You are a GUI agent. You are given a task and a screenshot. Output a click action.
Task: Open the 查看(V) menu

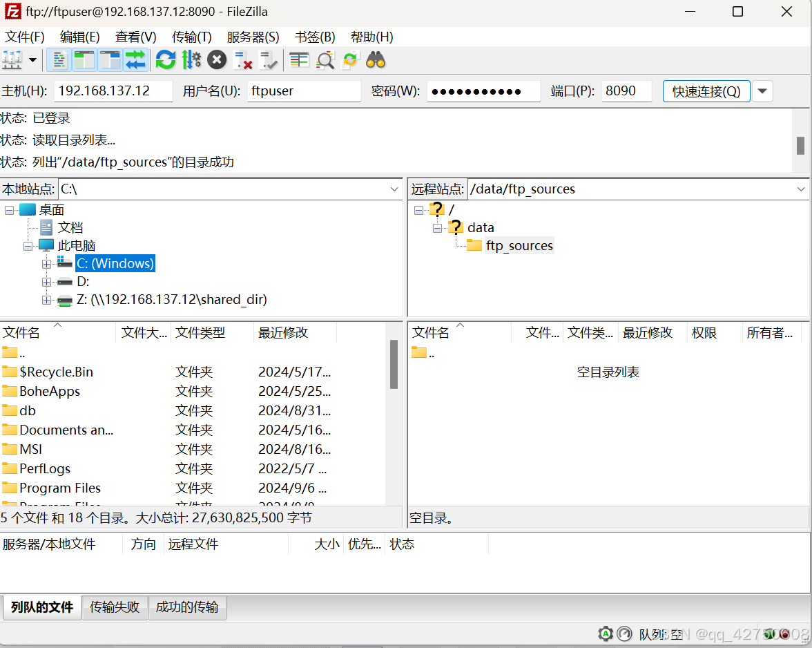(135, 37)
